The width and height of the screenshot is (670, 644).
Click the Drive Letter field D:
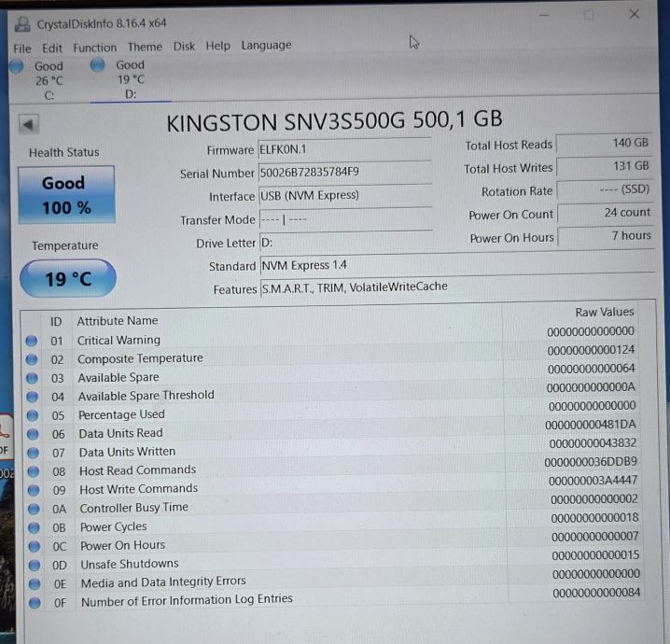coord(346,243)
